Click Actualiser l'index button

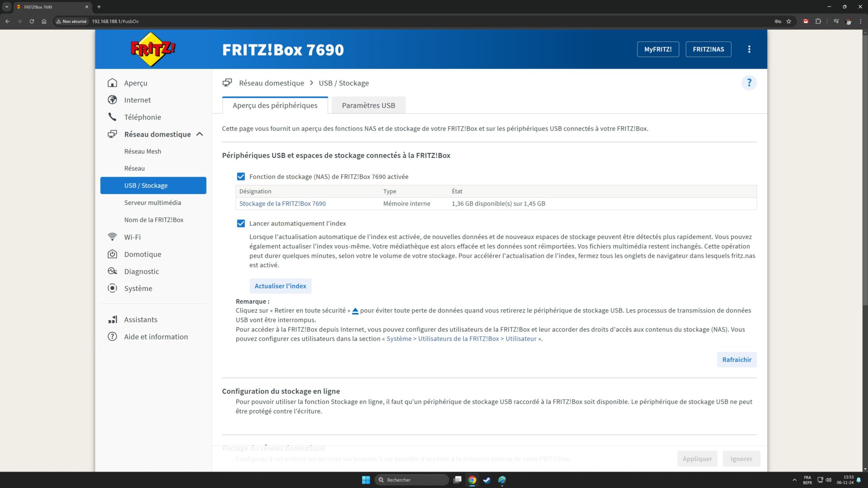click(x=280, y=286)
